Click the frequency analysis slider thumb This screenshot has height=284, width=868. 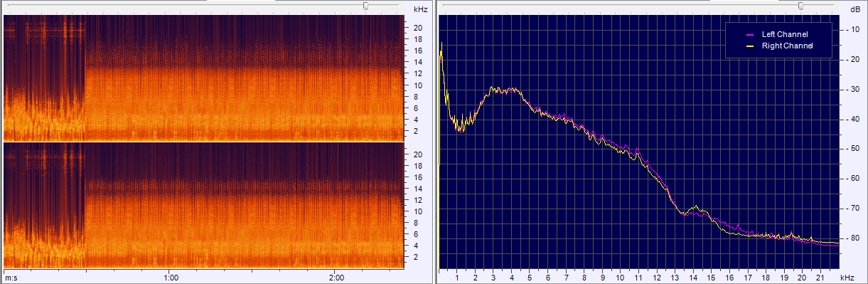(801, 6)
